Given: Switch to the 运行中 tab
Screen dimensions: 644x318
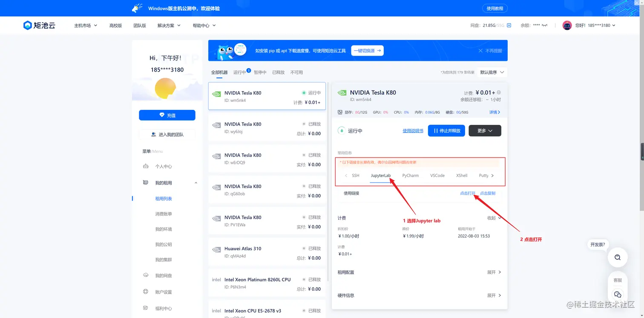Looking at the screenshot, I should pos(240,72).
